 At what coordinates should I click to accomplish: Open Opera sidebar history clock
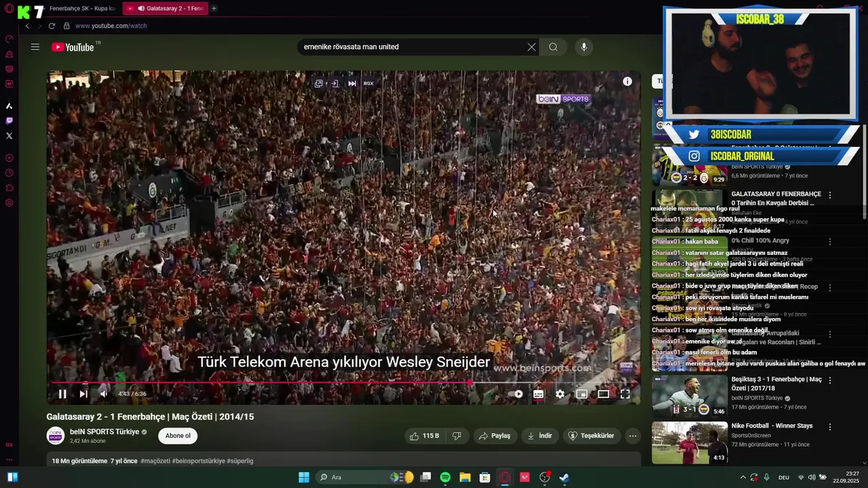(9, 173)
